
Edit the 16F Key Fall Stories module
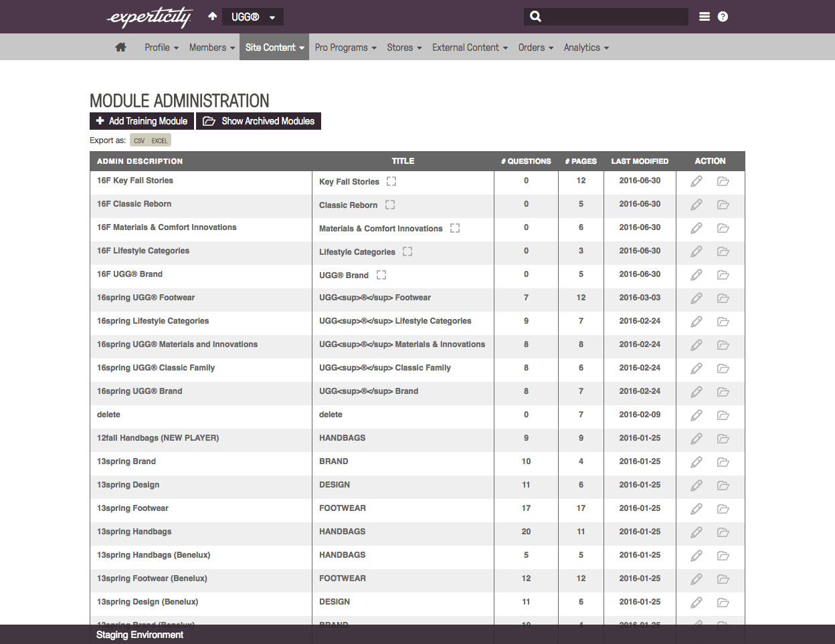[697, 181]
